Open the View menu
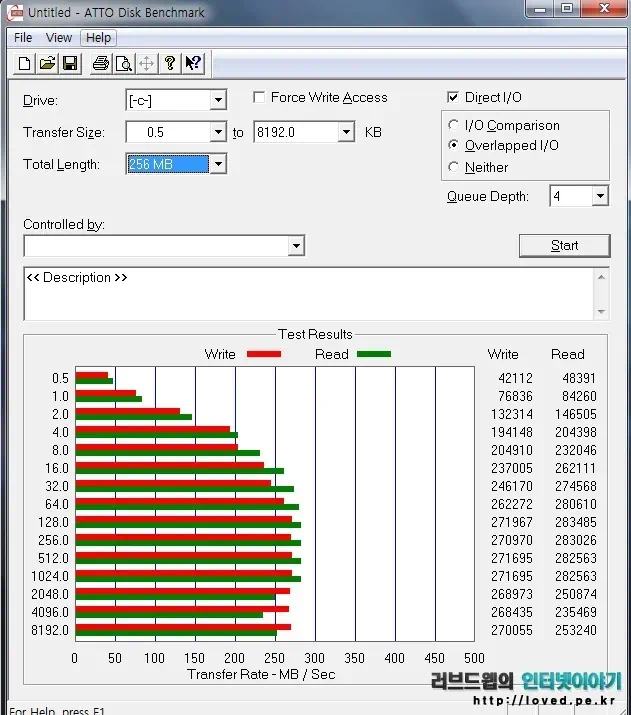 click(x=59, y=38)
